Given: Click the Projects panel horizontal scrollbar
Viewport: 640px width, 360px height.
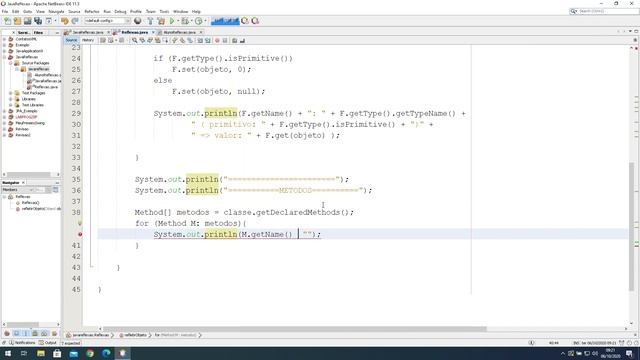Looking at the screenshot, I should tap(29, 174).
